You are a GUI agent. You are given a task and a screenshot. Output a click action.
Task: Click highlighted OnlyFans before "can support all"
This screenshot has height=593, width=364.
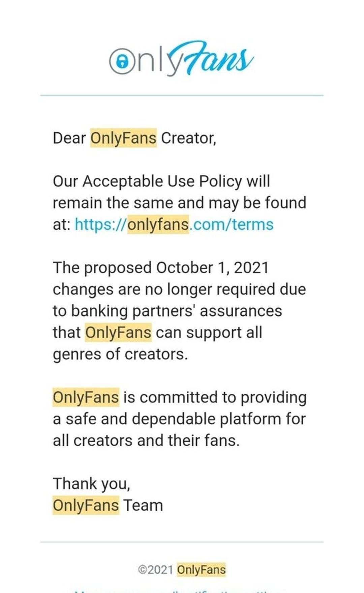click(118, 333)
